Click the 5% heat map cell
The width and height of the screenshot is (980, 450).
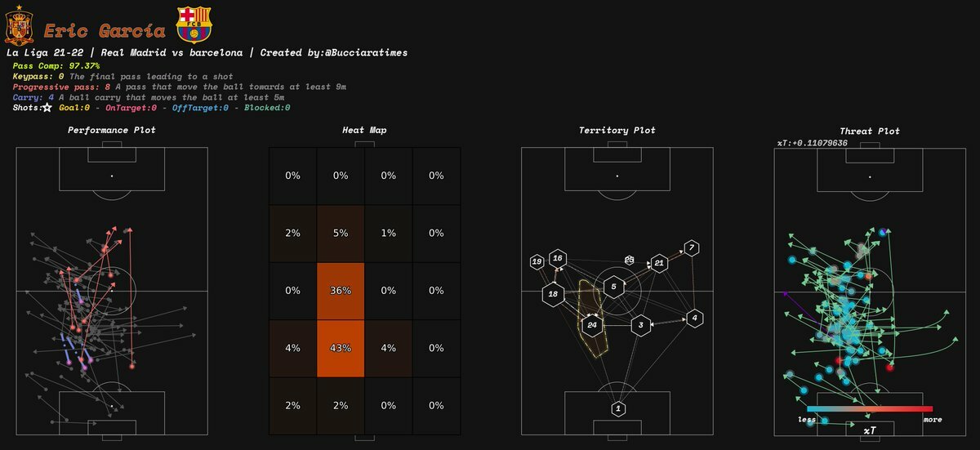[x=341, y=234]
